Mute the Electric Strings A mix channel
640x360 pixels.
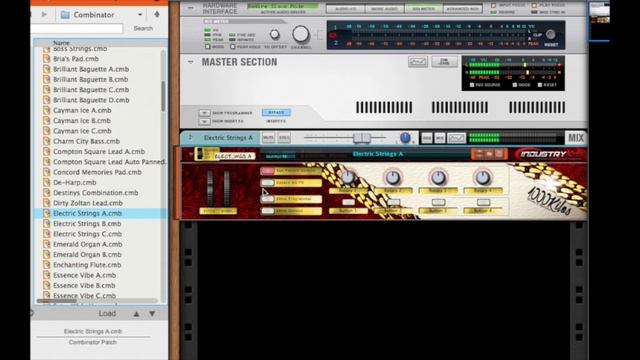point(268,138)
